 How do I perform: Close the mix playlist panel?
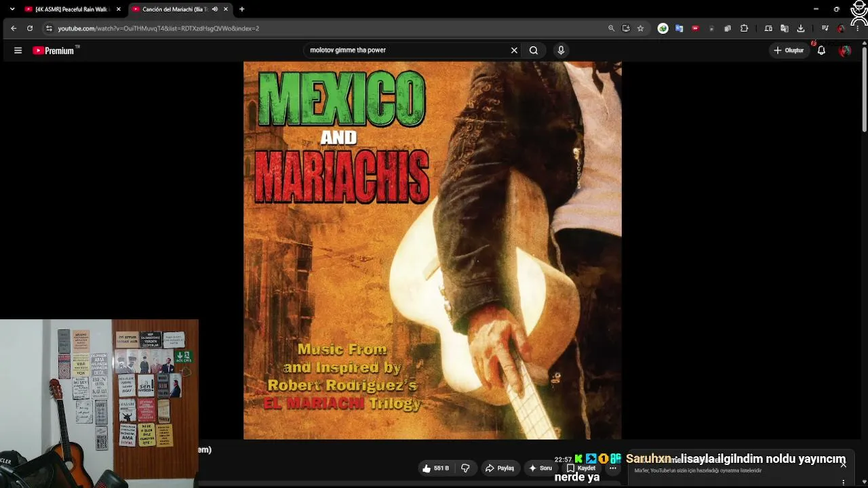point(844,464)
